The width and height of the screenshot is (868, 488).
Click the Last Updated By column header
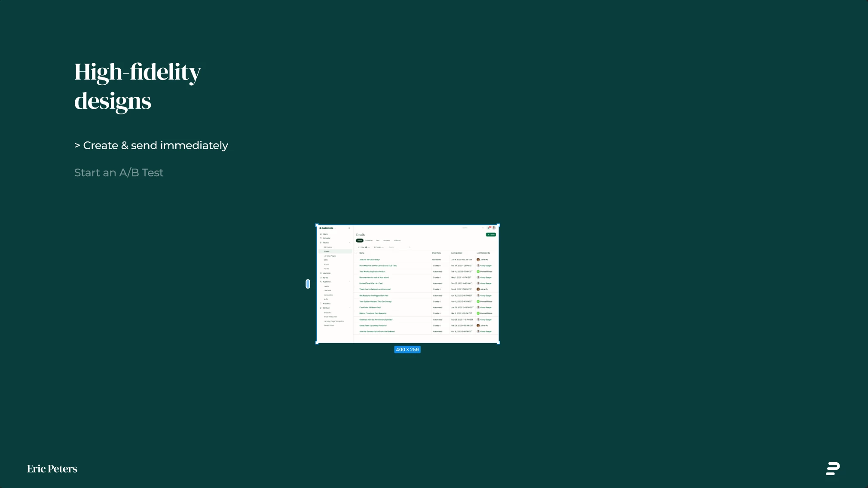click(483, 253)
